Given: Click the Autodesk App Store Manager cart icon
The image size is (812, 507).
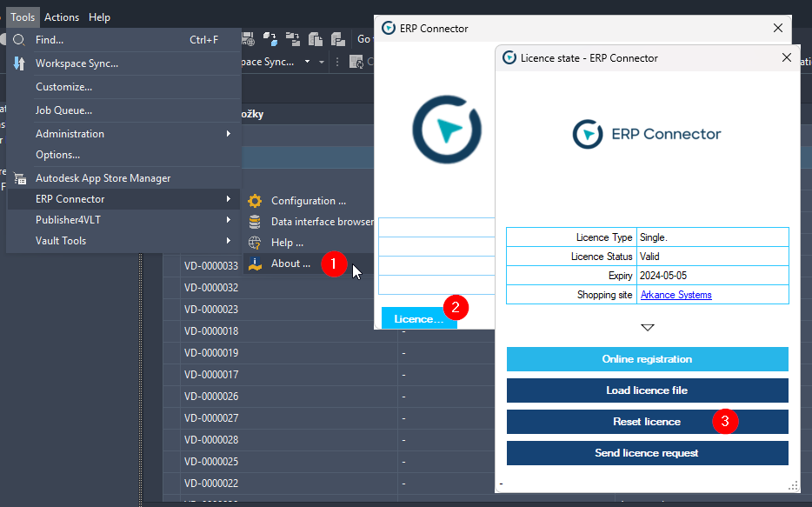Looking at the screenshot, I should (x=19, y=178).
